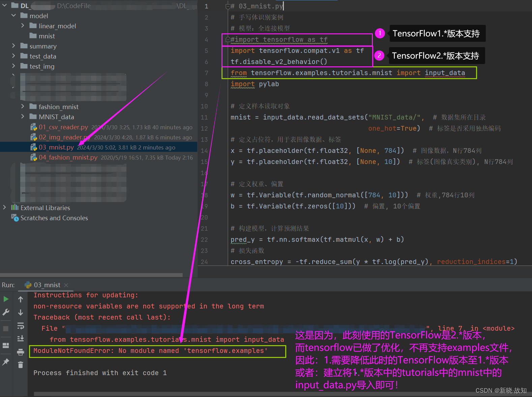Screen dimensions: 532x397
Task: Toggle Soft-Wrap in console output
Action: point(21,326)
